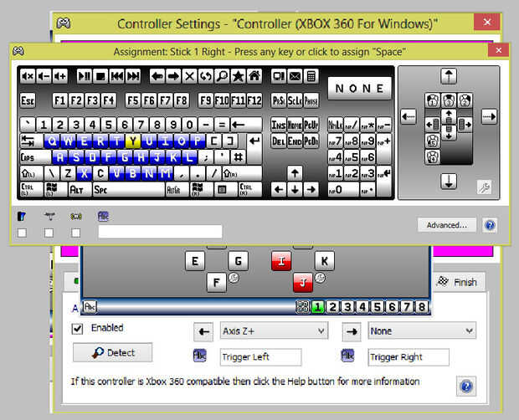Assign the browser search magnifier key

(222, 76)
